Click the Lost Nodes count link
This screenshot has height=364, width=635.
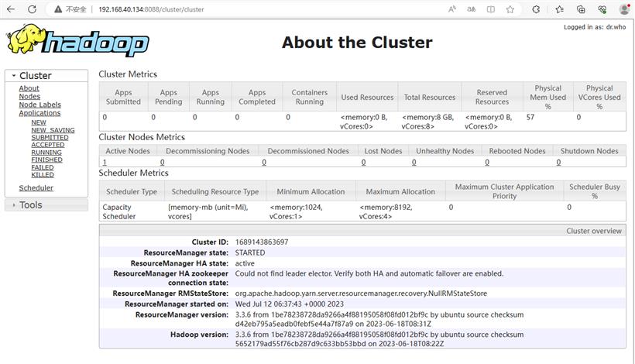(x=363, y=163)
